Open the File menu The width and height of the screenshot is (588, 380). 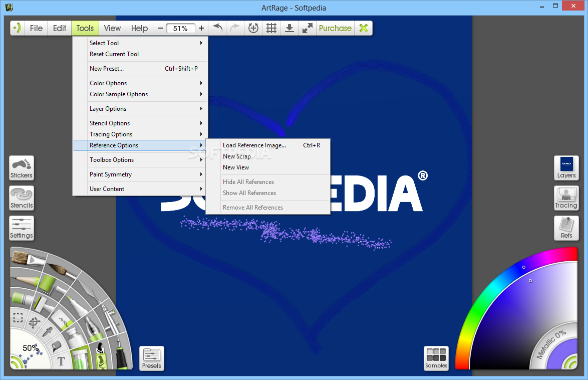pos(37,28)
